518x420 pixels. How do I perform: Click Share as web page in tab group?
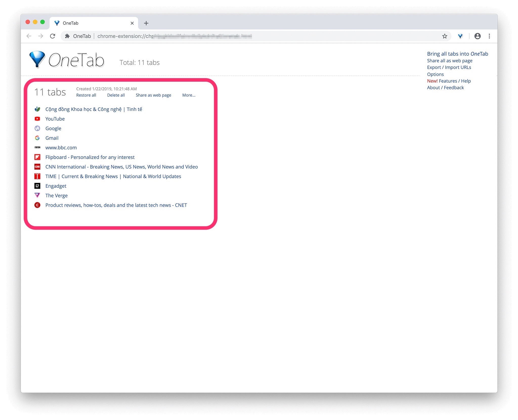coord(154,95)
